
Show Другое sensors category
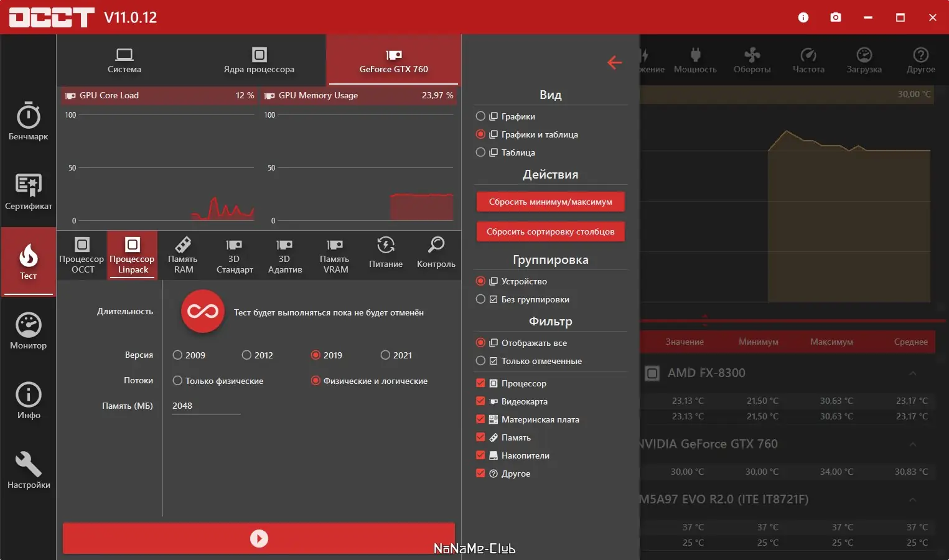click(x=921, y=60)
